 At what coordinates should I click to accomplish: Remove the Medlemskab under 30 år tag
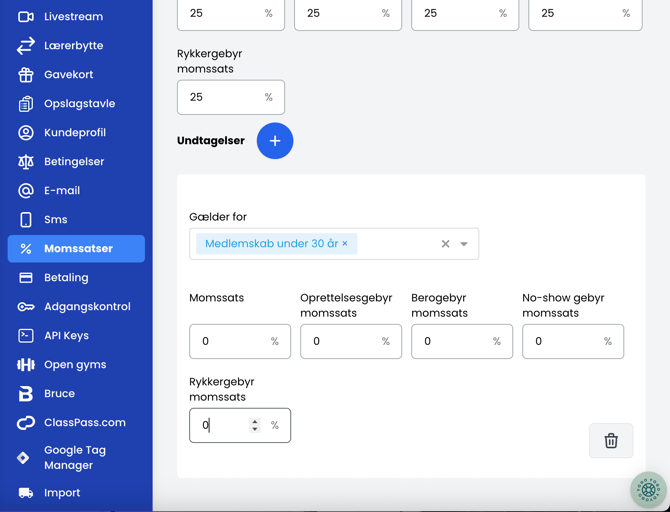[345, 244]
